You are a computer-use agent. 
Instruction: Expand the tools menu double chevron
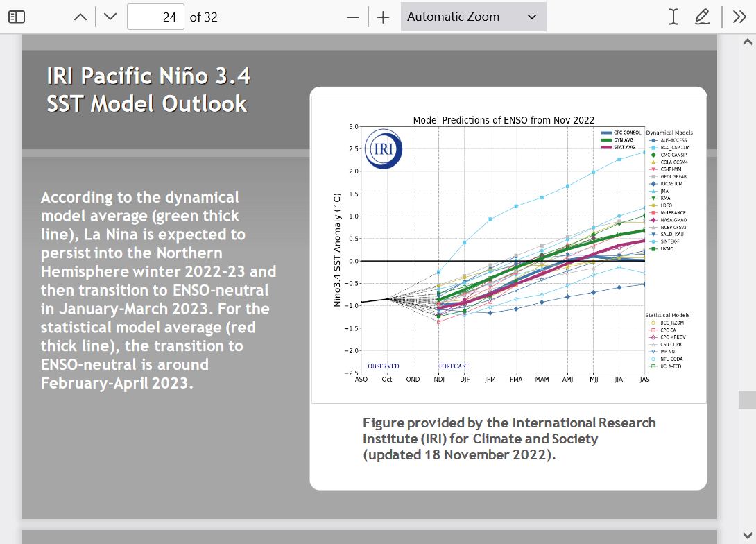pyautogui.click(x=739, y=17)
